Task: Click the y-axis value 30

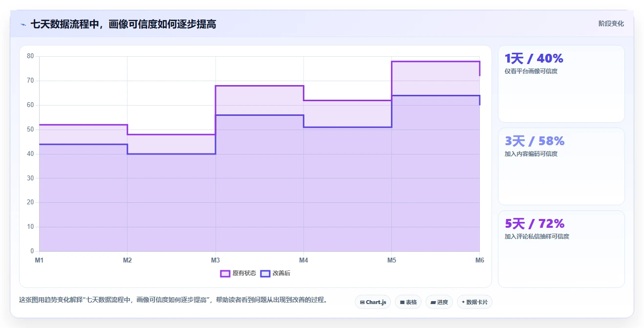Action: tap(30, 178)
